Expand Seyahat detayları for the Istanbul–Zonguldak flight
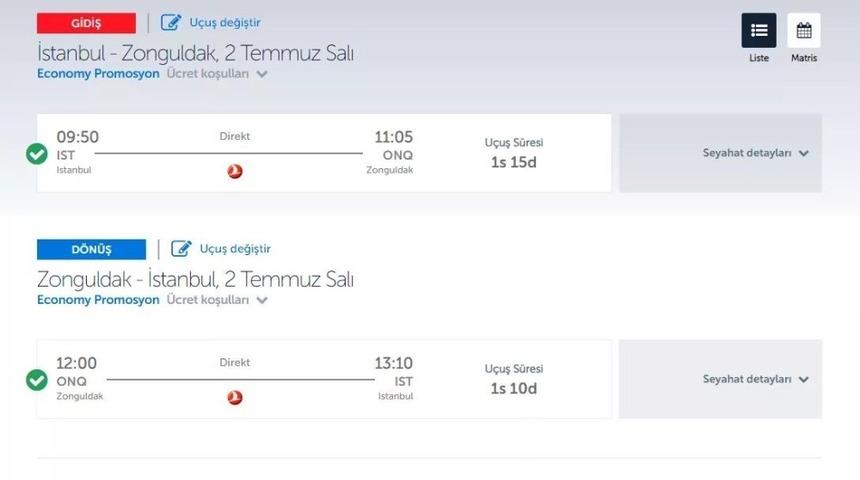This screenshot has width=860, height=480. (755, 153)
